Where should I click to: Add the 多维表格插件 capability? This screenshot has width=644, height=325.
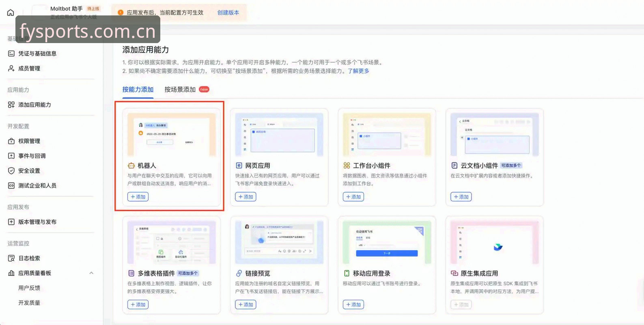pos(138,304)
